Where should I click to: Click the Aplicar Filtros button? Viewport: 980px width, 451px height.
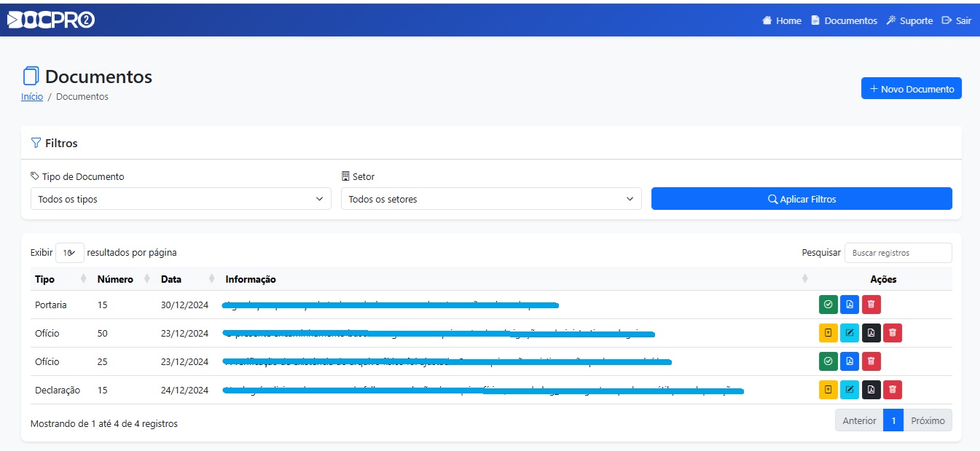(x=801, y=199)
